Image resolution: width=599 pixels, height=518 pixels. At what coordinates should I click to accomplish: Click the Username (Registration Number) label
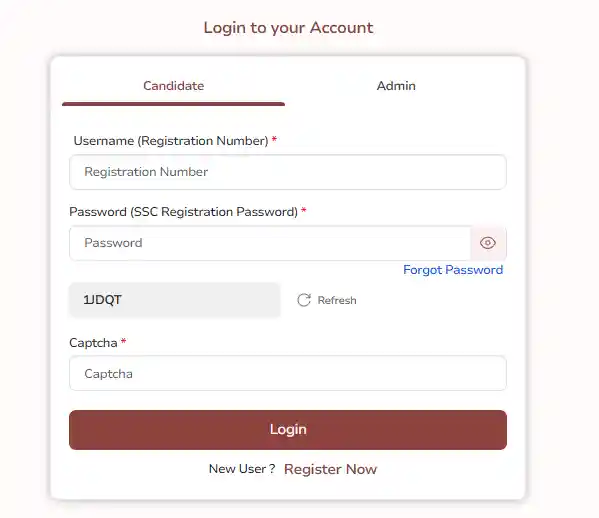[171, 141]
